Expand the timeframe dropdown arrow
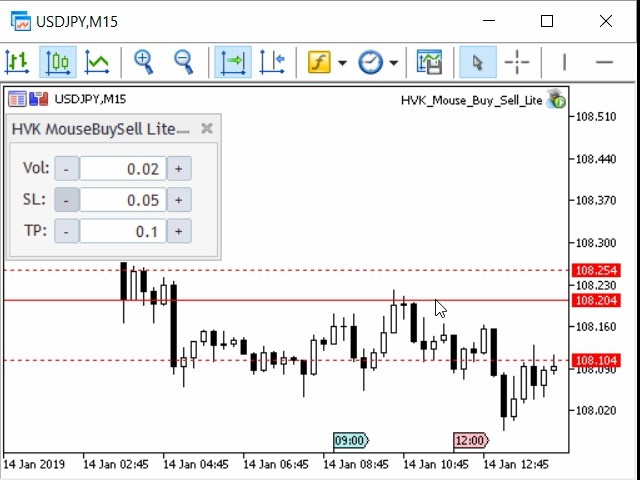 pyautogui.click(x=393, y=63)
